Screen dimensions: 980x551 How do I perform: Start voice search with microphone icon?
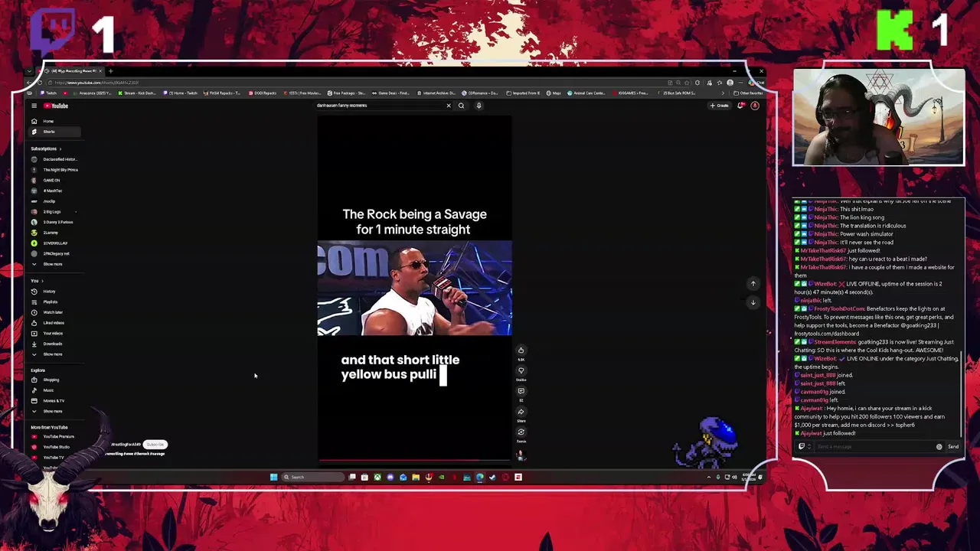point(479,106)
